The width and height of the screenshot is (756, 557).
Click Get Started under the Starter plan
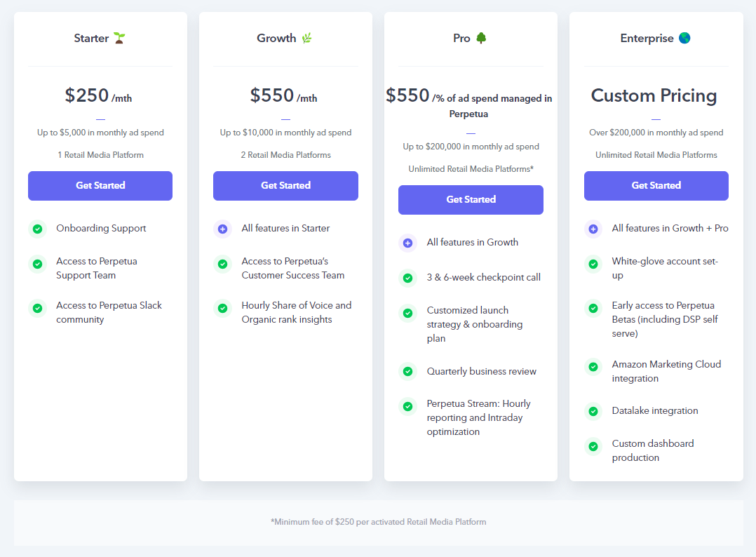coord(100,186)
